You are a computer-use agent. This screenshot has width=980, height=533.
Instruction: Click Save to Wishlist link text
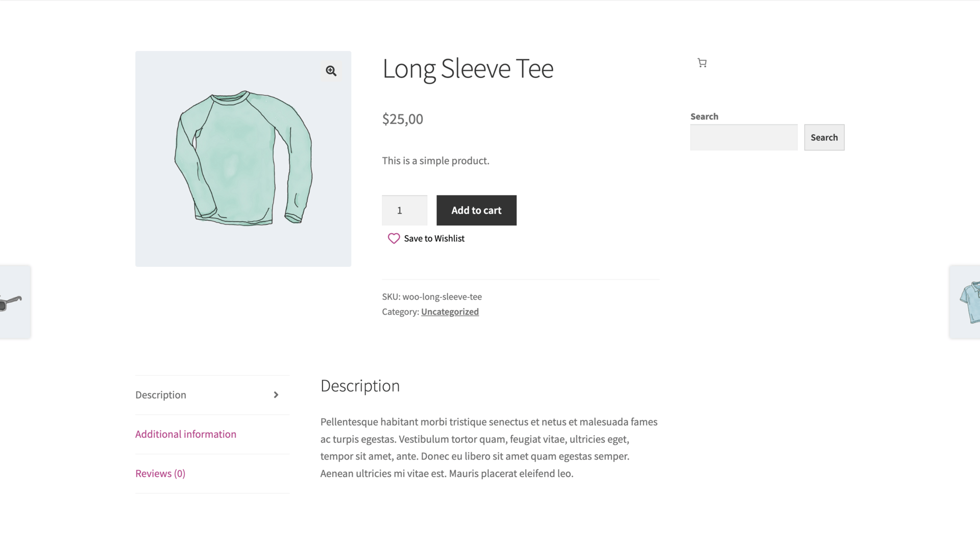434,238
